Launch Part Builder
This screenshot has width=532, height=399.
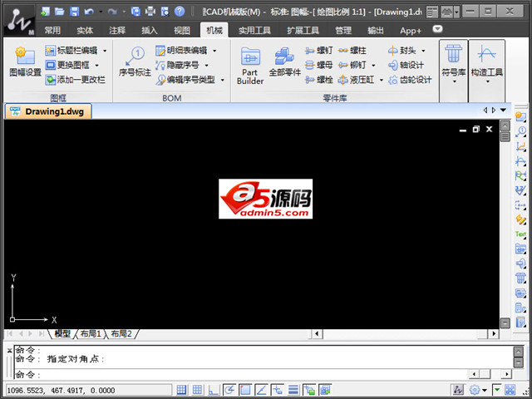click(250, 66)
